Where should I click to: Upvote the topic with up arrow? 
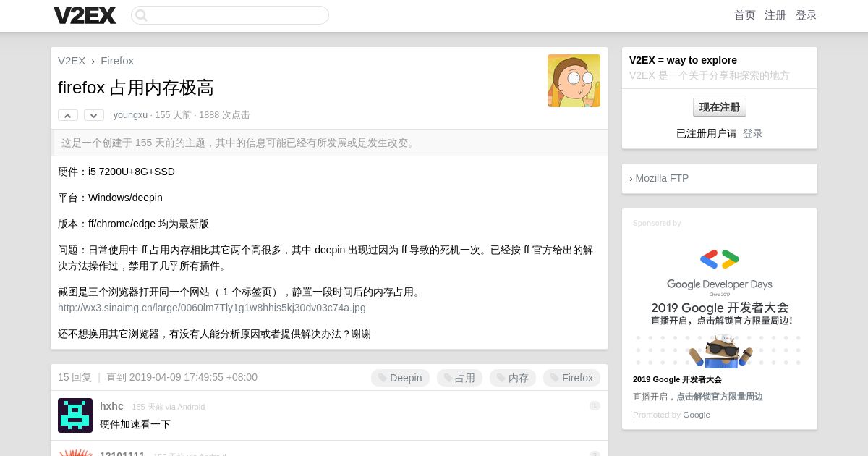pos(68,115)
